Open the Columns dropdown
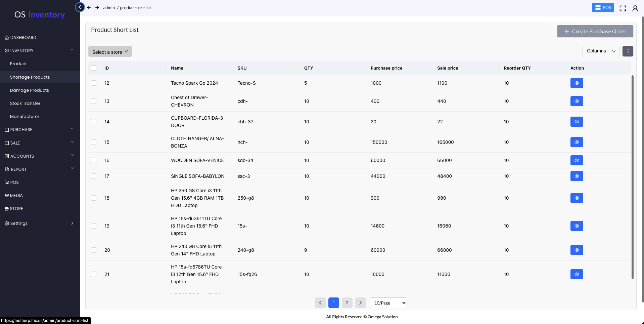644x324 pixels. (600, 51)
